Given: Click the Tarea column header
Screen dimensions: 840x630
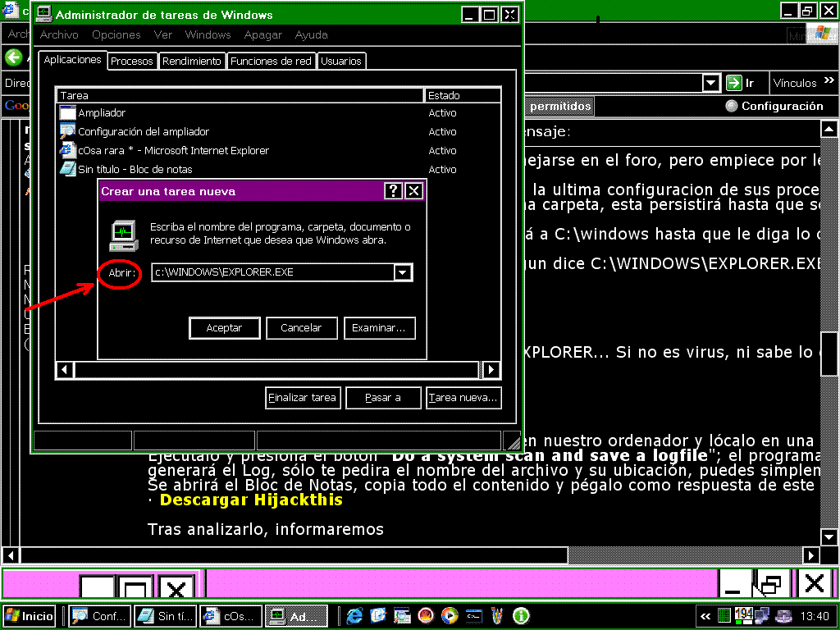Looking at the screenshot, I should click(x=240, y=95).
